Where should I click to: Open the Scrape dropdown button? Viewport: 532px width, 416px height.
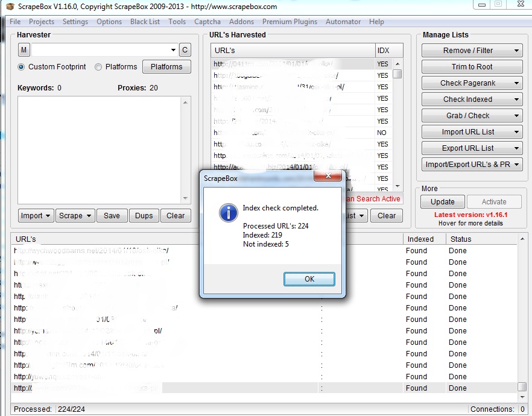pyautogui.click(x=75, y=216)
